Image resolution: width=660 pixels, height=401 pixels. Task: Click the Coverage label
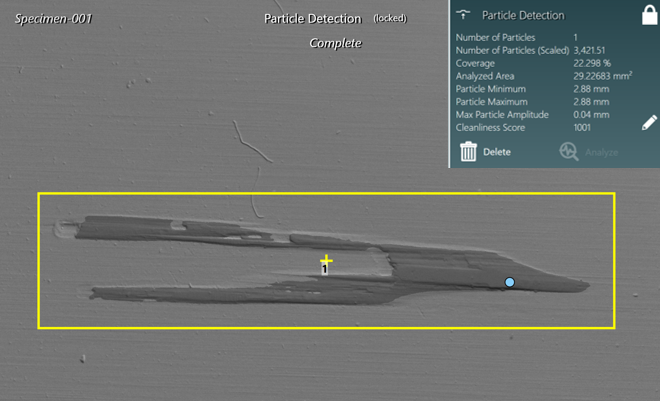475,64
